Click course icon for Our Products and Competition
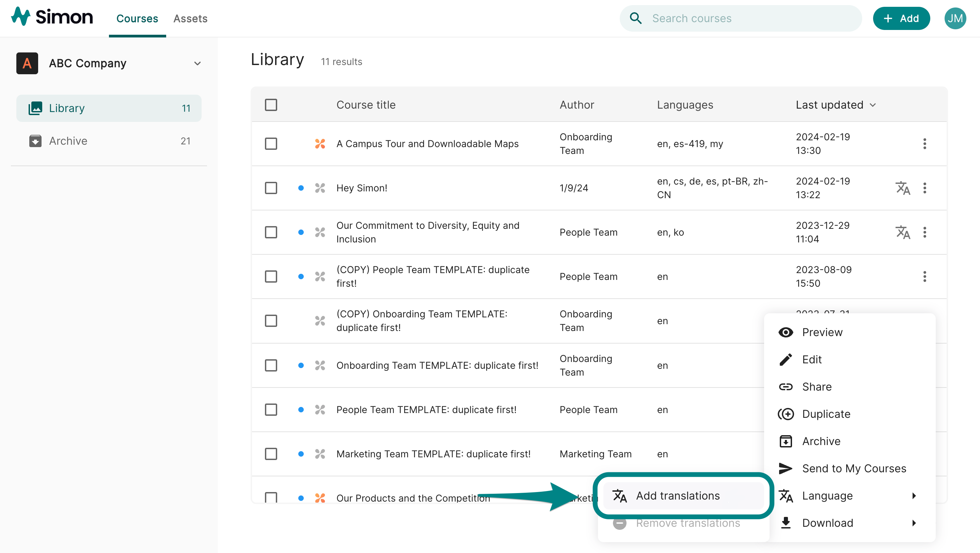Image resolution: width=980 pixels, height=553 pixels. tap(320, 497)
